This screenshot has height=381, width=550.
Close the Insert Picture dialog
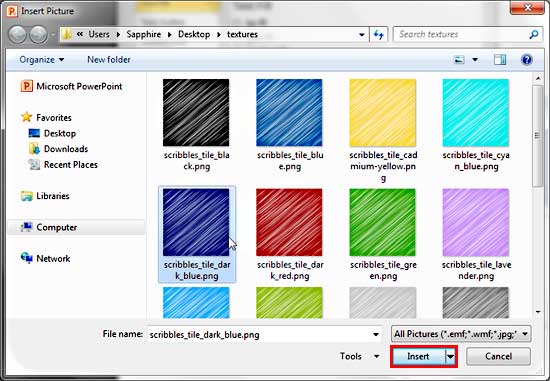(x=528, y=8)
